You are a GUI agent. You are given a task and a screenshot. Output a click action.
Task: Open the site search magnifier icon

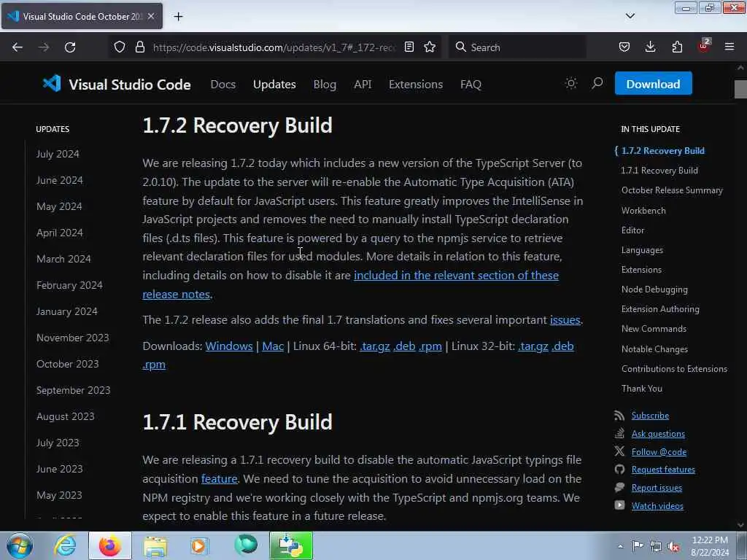(x=597, y=84)
